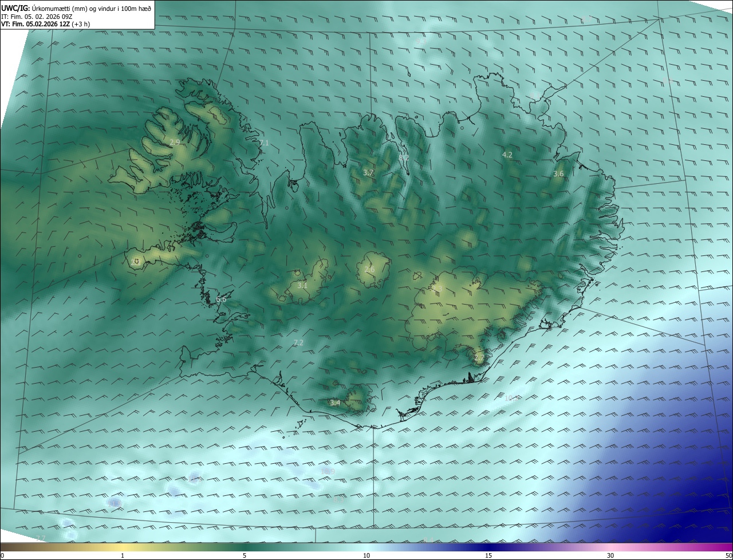Image resolution: width=733 pixels, height=560 pixels.
Task: Select the 8.2 value label
Action: [x=404, y=157]
